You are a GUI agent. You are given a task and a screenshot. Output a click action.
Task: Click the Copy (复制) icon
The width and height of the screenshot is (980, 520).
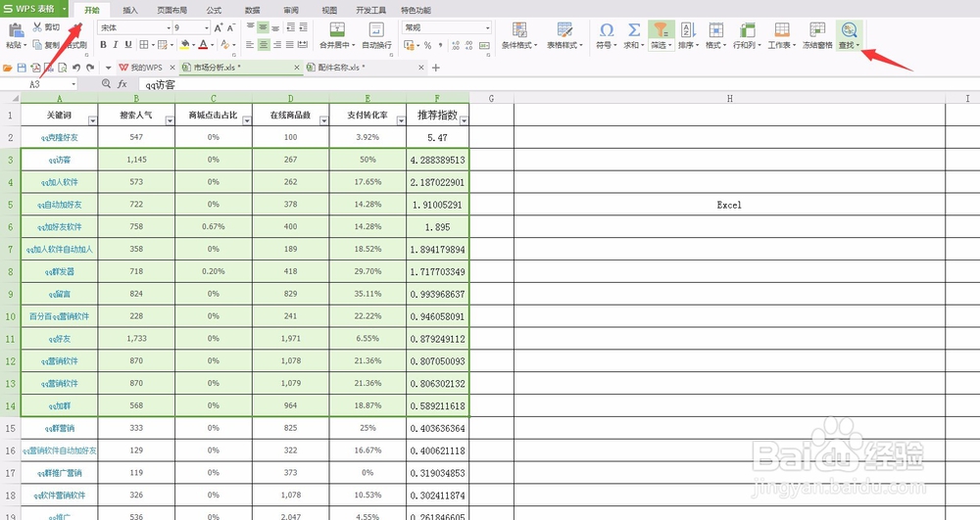point(37,45)
